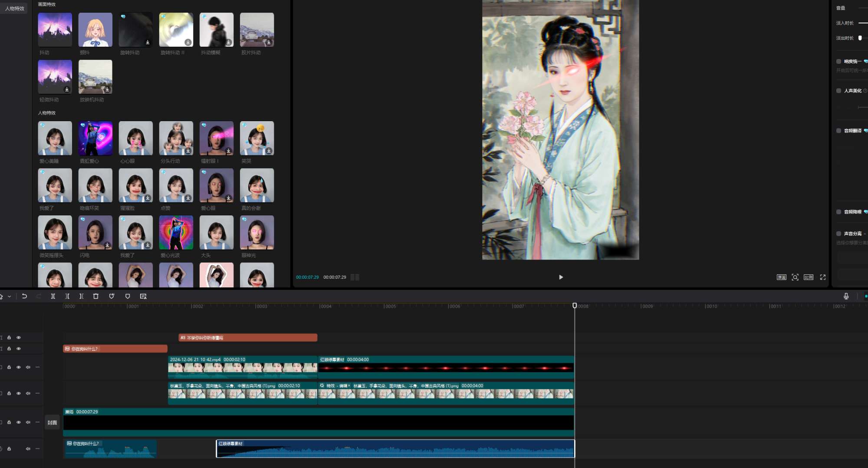Open more options for 2024-12-06 video track

pos(38,367)
